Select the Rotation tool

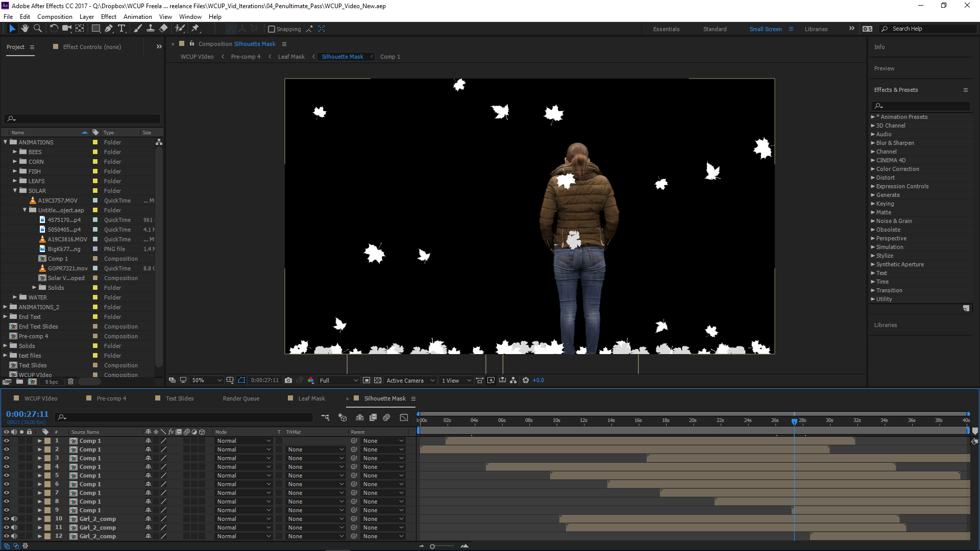(x=54, y=29)
